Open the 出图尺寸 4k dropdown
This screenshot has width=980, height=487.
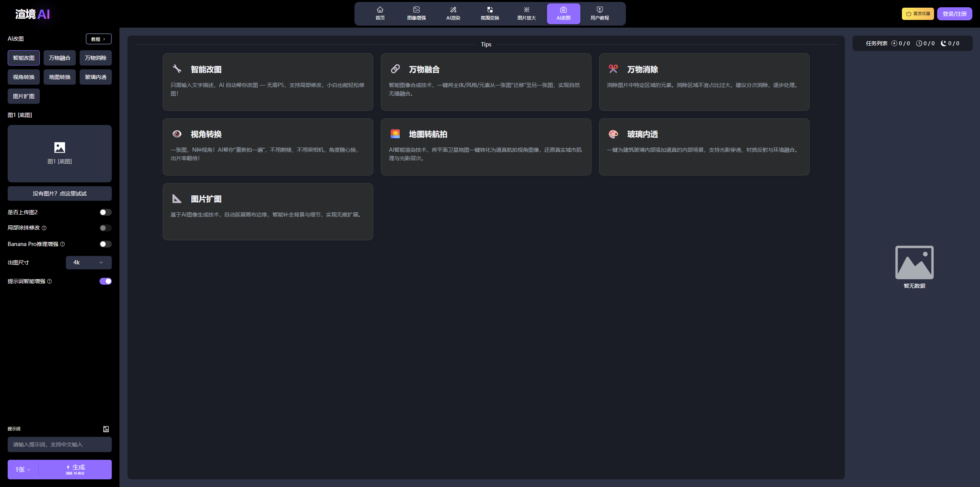pyautogui.click(x=88, y=262)
